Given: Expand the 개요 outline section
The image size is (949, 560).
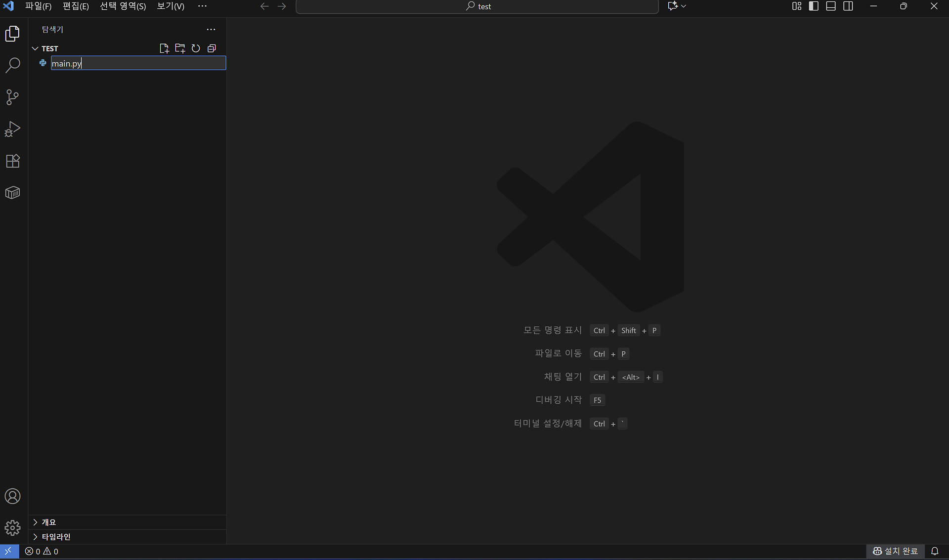Looking at the screenshot, I should coord(48,522).
